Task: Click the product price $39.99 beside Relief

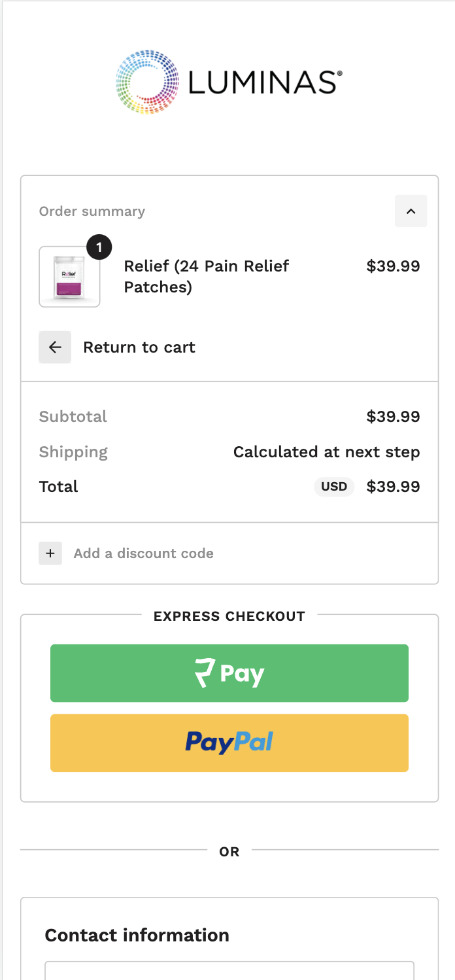Action: click(393, 266)
